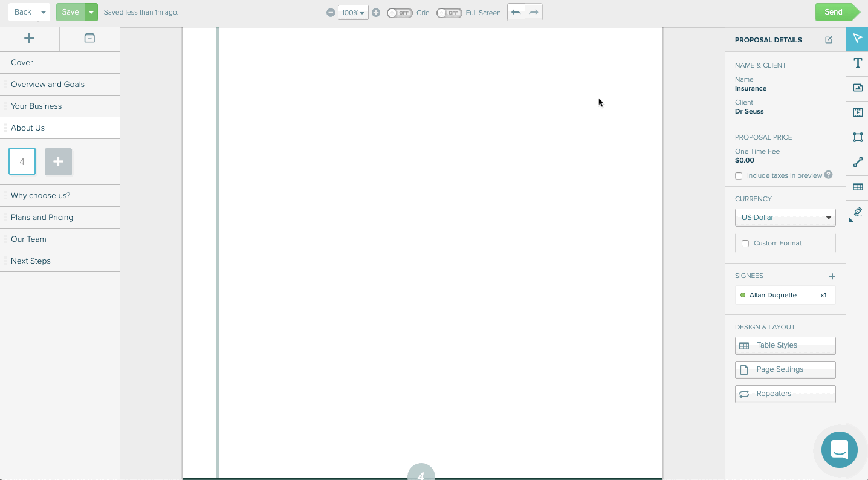Toggle the Grid switch on
868x480 pixels.
(399, 13)
